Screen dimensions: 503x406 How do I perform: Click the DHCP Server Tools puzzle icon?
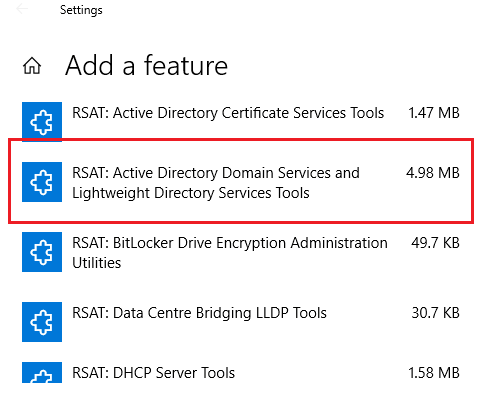coord(42,372)
